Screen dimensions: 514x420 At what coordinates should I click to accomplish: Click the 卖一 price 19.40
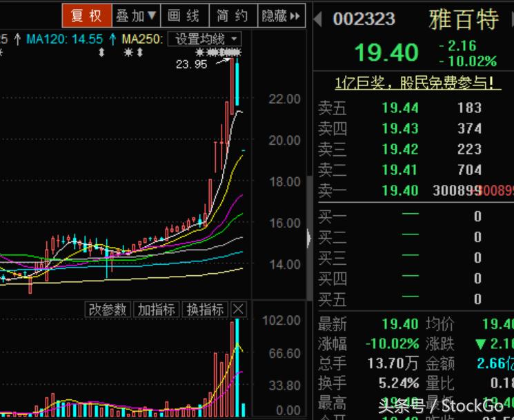click(x=400, y=190)
